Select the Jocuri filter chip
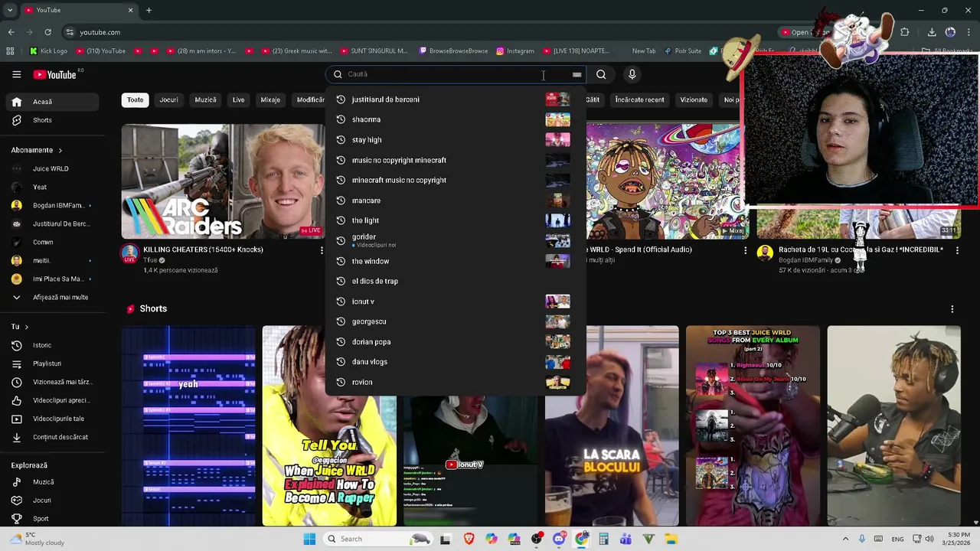Viewport: 980px width, 551px height. pos(168,100)
